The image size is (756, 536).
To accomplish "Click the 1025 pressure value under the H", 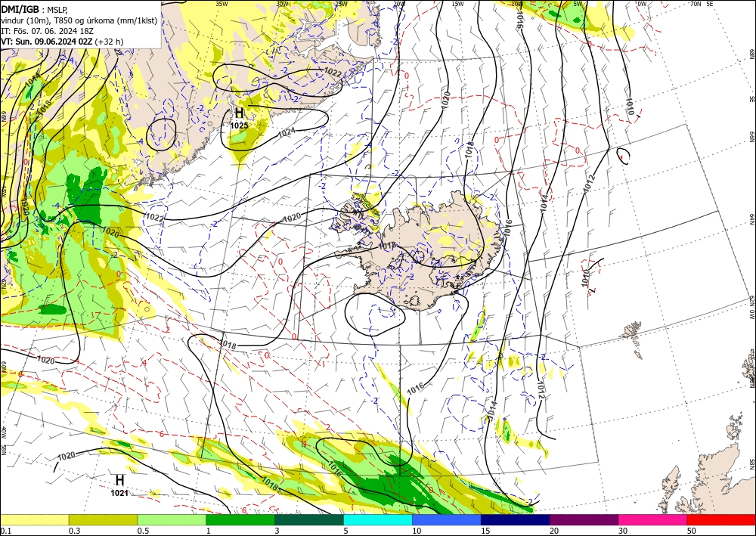I will (239, 125).
